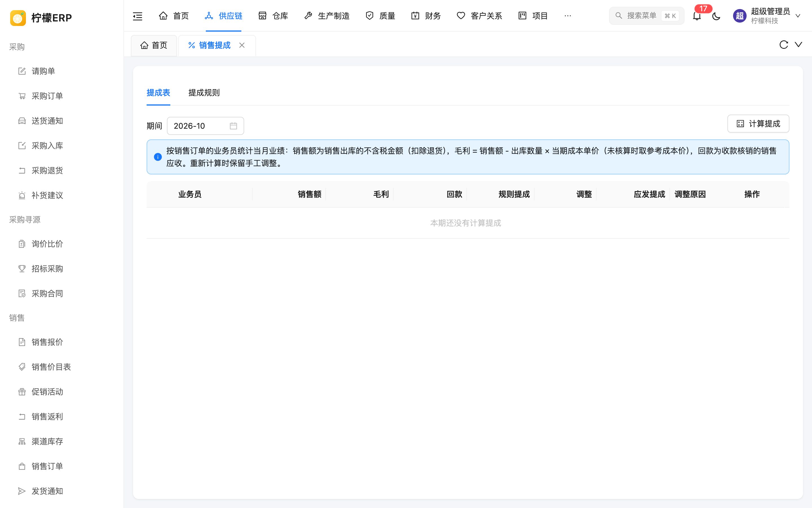Go to 首页 in the top navigation
812x508 pixels.
[174, 16]
